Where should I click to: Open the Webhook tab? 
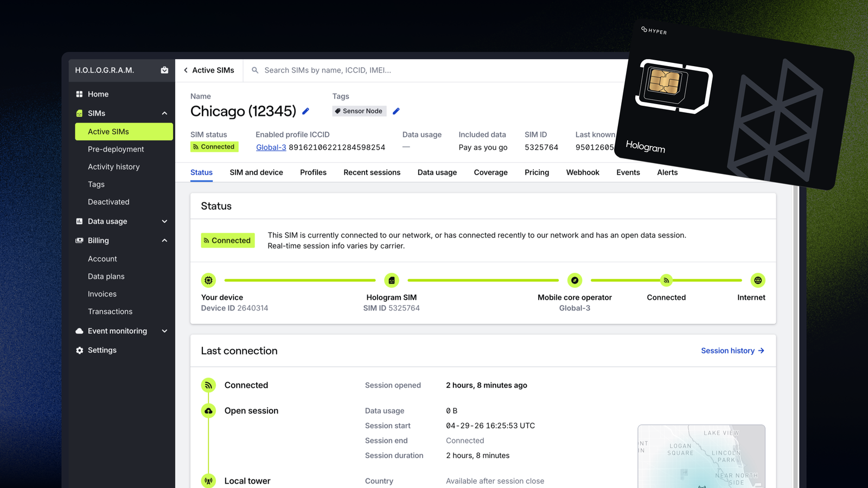(583, 172)
